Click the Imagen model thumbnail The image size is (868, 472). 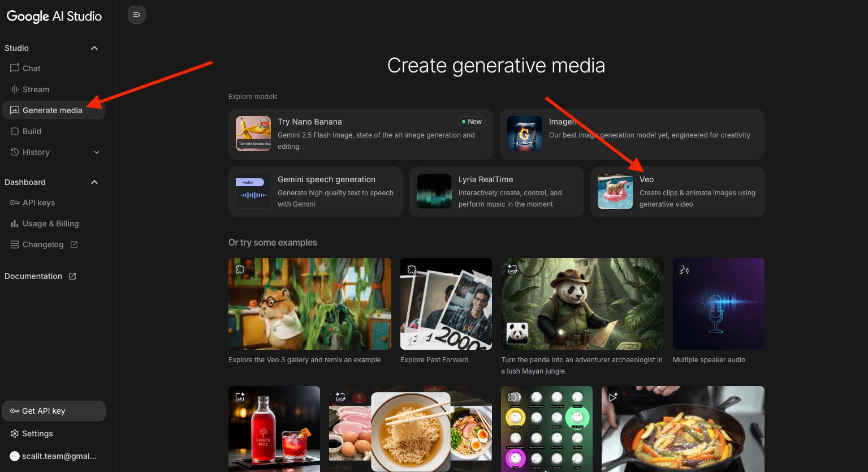[525, 134]
